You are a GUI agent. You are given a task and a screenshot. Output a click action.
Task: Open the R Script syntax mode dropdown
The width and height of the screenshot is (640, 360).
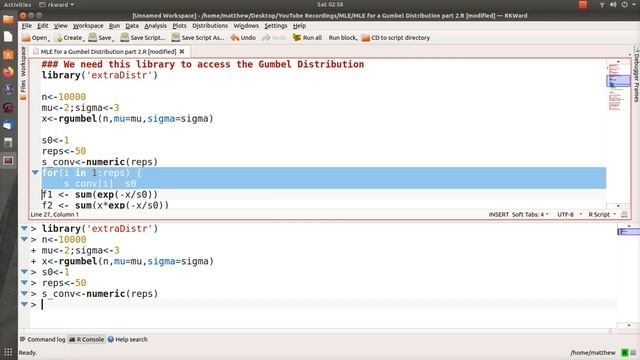[x=602, y=214]
